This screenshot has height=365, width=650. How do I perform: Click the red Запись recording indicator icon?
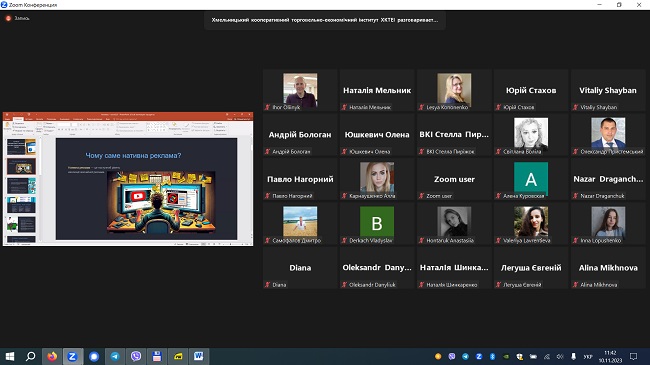tap(8, 18)
